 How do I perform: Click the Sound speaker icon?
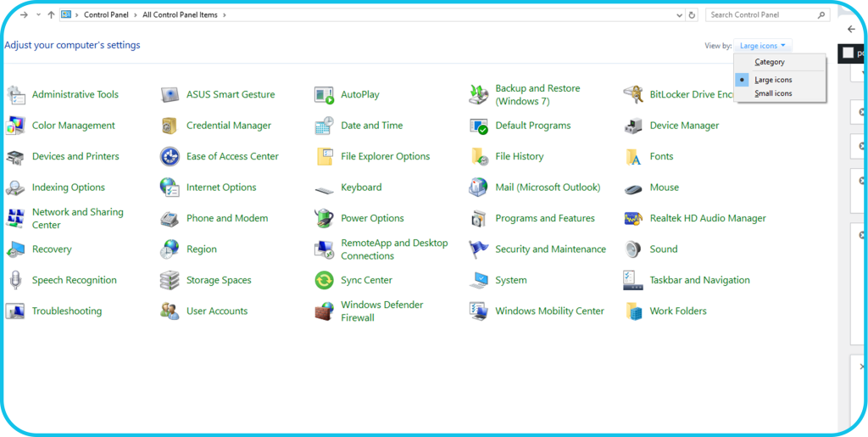(632, 249)
